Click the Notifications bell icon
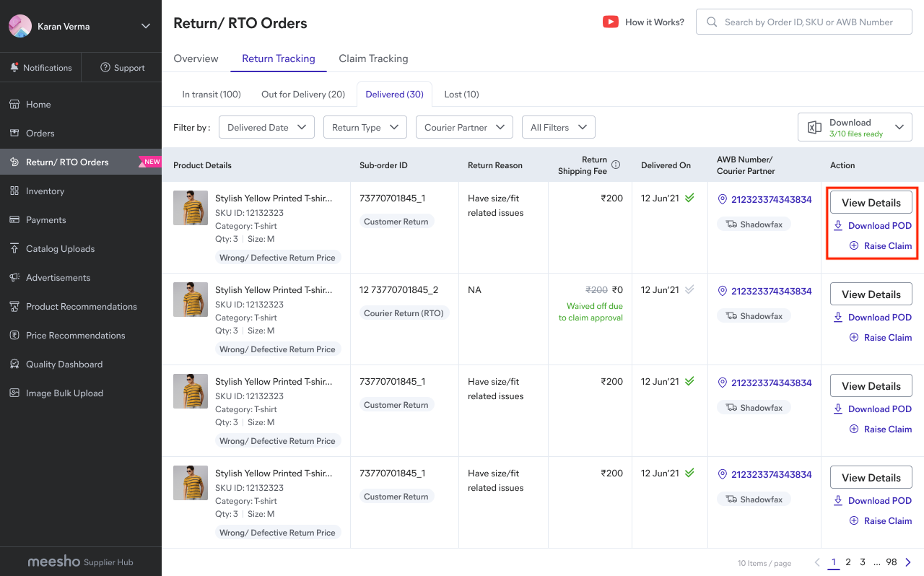924x576 pixels. click(14, 68)
